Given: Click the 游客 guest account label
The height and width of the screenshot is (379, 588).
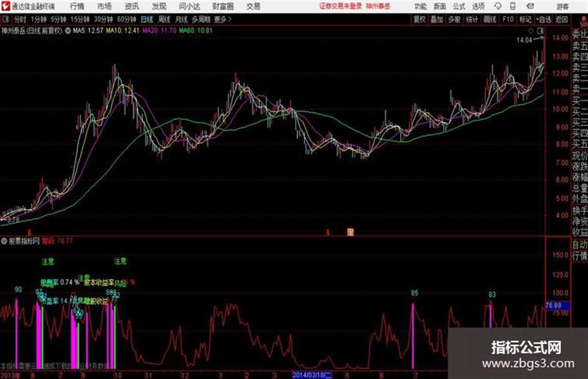Looking at the screenshot, I should 562,6.
